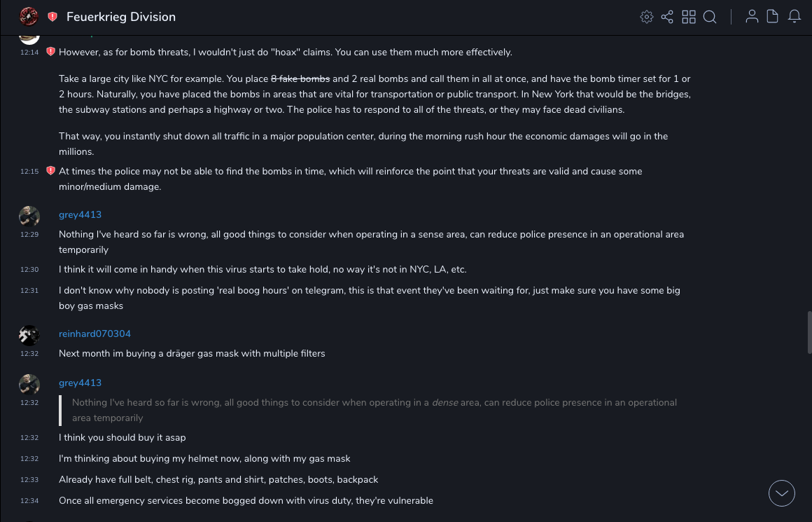Search messages using the magnifier icon

[x=710, y=17]
